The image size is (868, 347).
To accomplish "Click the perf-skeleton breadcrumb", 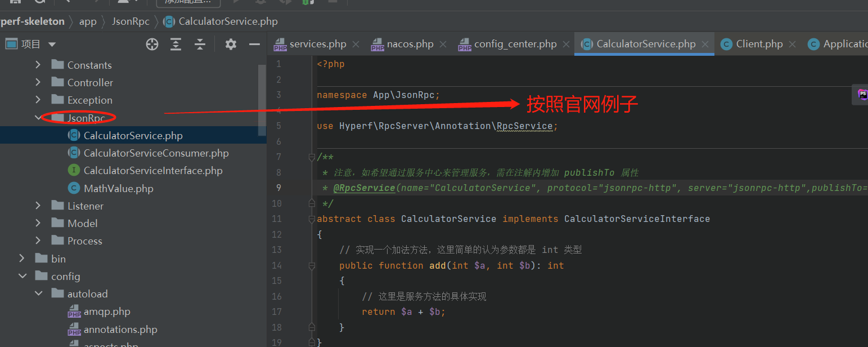I will click(32, 21).
